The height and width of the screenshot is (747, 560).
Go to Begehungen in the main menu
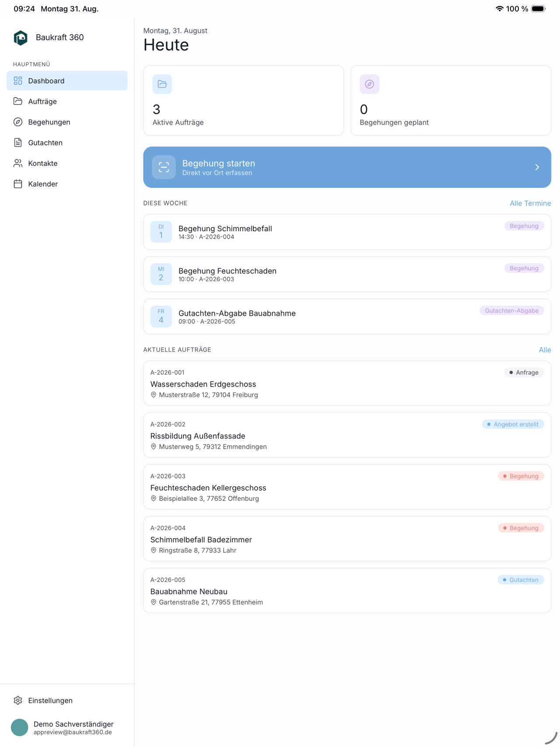[x=67, y=122]
